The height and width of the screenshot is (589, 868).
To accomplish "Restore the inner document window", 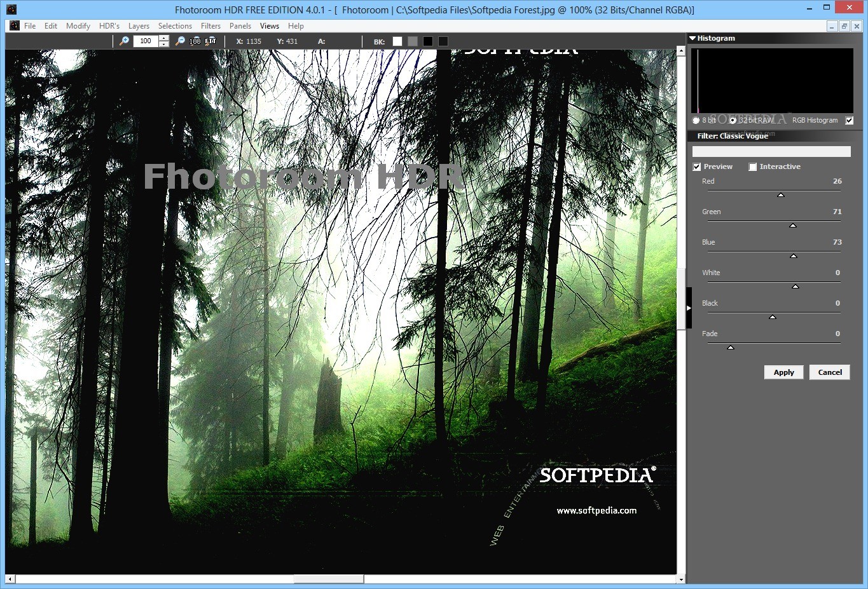I will (x=844, y=26).
